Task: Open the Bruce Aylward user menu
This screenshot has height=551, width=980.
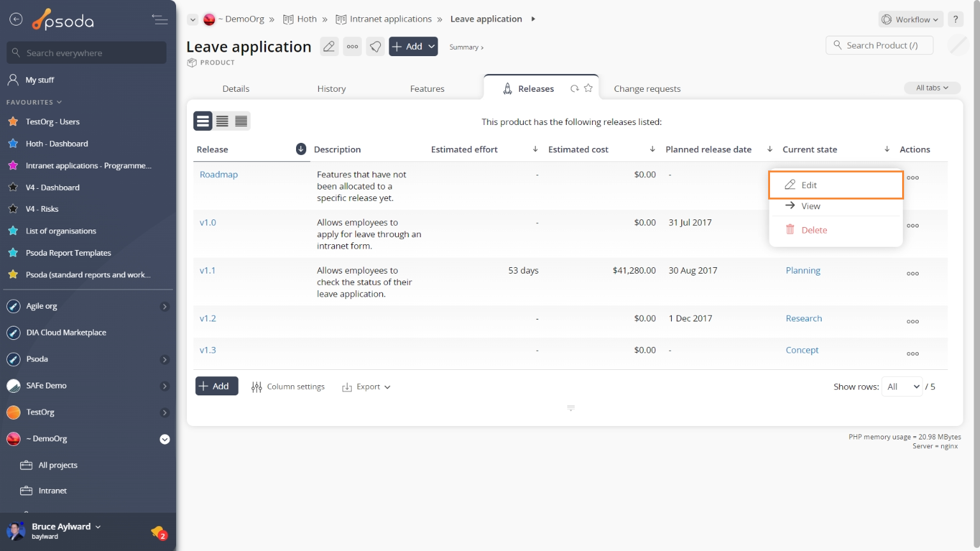Action: [66, 527]
